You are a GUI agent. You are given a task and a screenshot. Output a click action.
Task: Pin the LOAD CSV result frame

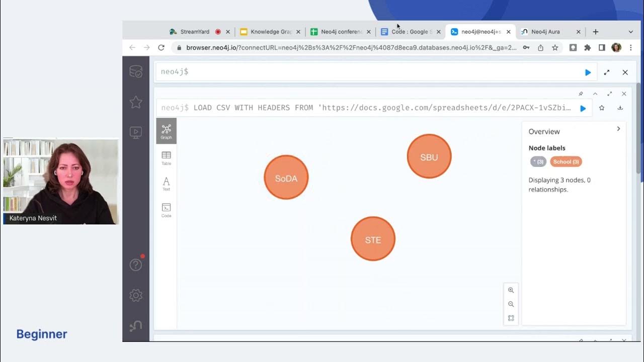[581, 94]
